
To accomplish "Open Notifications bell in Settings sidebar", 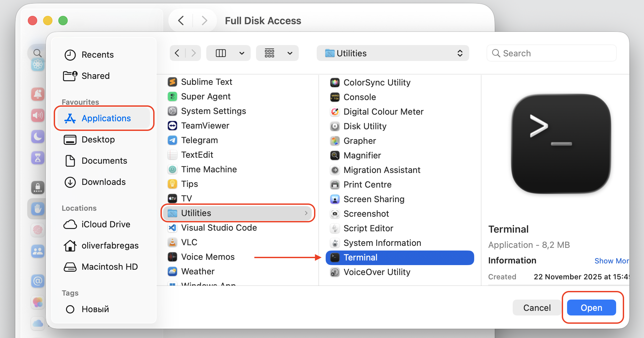I will click(38, 94).
